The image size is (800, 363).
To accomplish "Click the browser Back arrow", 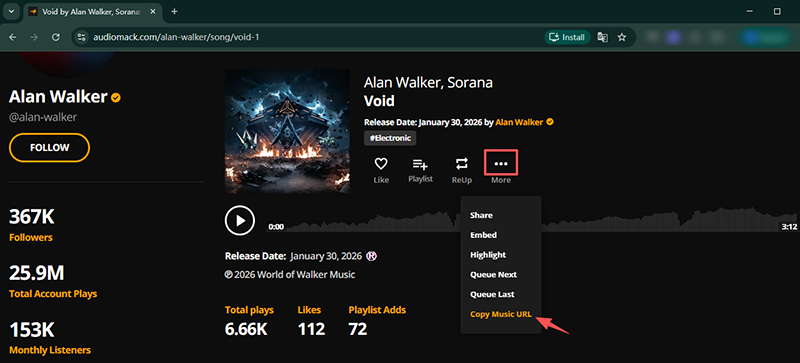I will click(x=13, y=37).
